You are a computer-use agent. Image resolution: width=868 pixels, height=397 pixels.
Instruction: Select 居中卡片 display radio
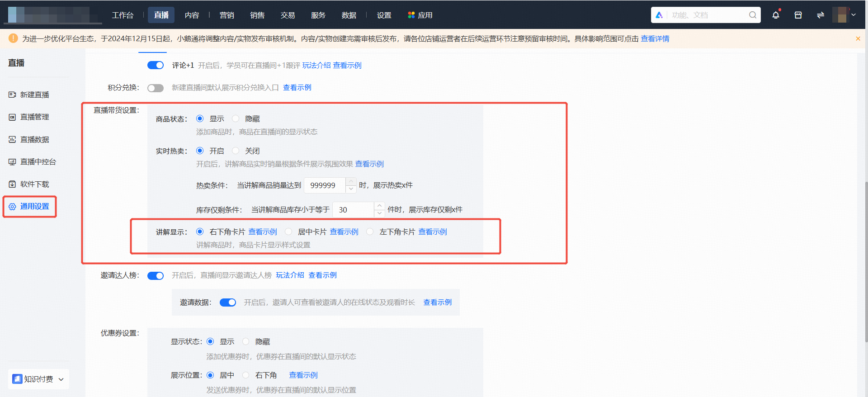(288, 232)
